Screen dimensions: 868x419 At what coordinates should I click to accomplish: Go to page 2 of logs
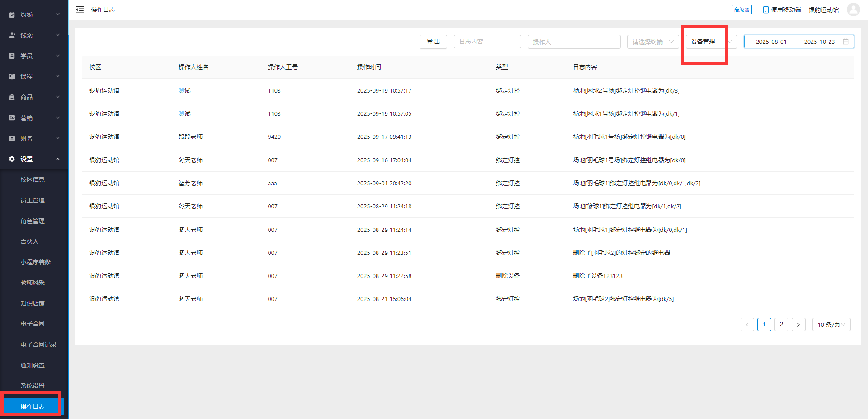(781, 325)
